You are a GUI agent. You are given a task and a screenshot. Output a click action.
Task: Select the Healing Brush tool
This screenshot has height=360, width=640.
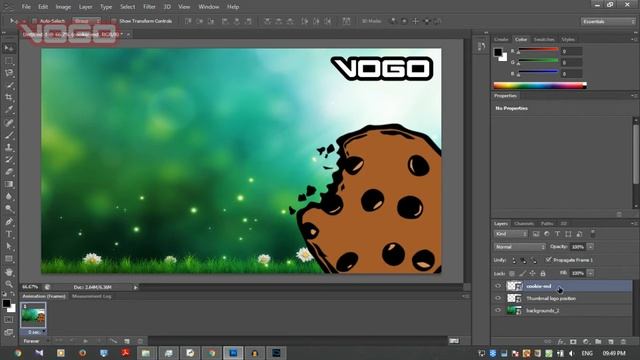coord(9,122)
